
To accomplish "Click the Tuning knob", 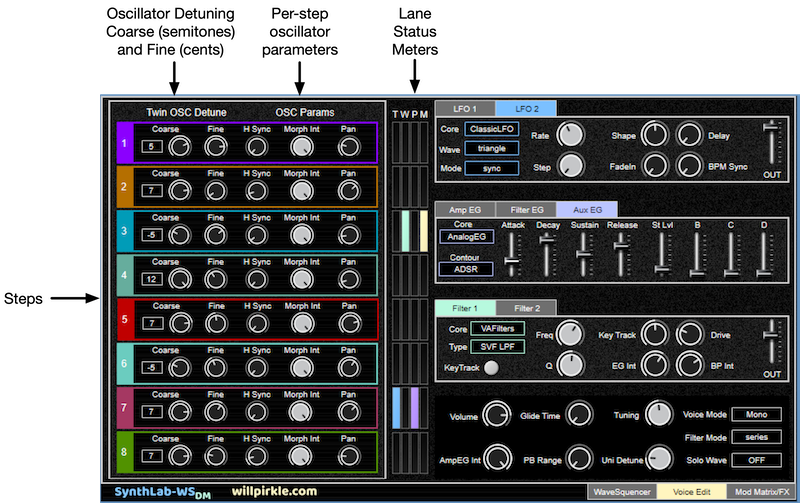I will 659,414.
